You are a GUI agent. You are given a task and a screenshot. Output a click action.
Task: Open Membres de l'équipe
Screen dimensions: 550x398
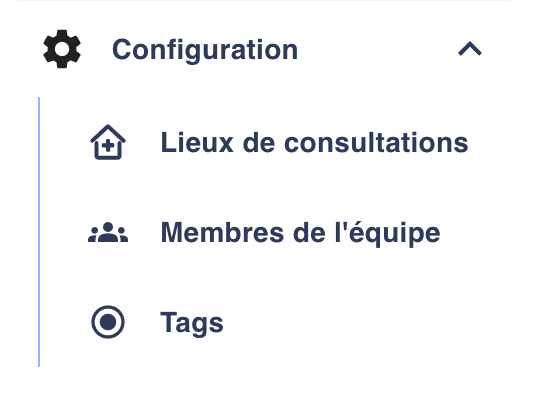pyautogui.click(x=265, y=232)
